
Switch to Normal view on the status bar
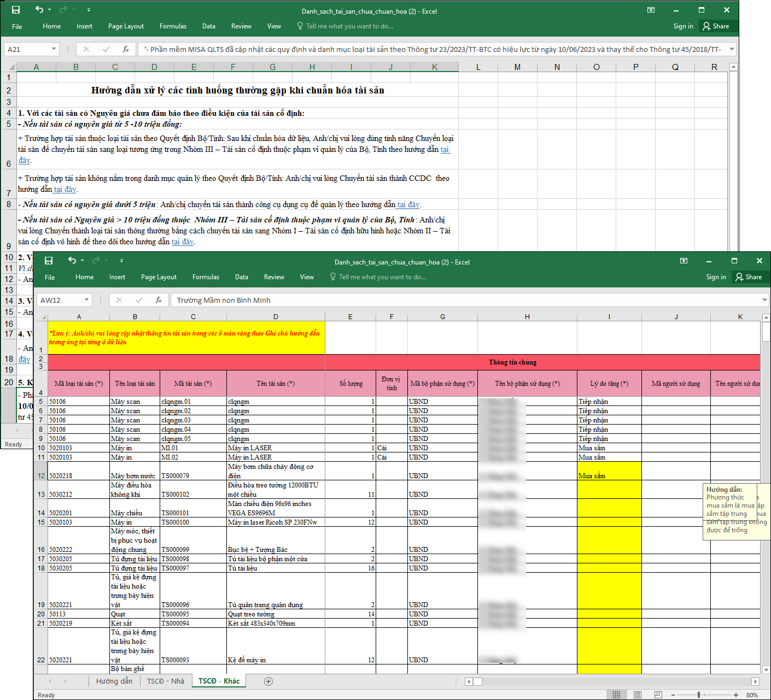coord(616,695)
